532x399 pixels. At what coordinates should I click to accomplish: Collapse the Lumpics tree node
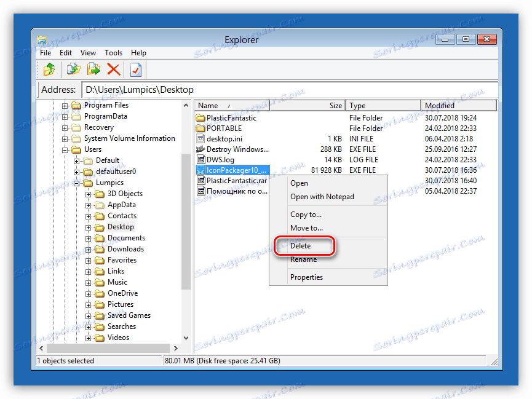77,183
